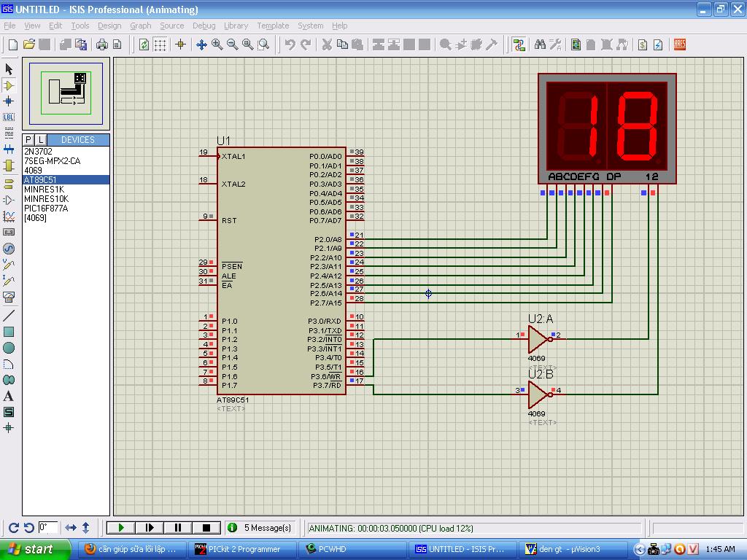Image resolution: width=747 pixels, height=560 pixels.
Task: Click the P pick devices button
Action: tap(28, 139)
